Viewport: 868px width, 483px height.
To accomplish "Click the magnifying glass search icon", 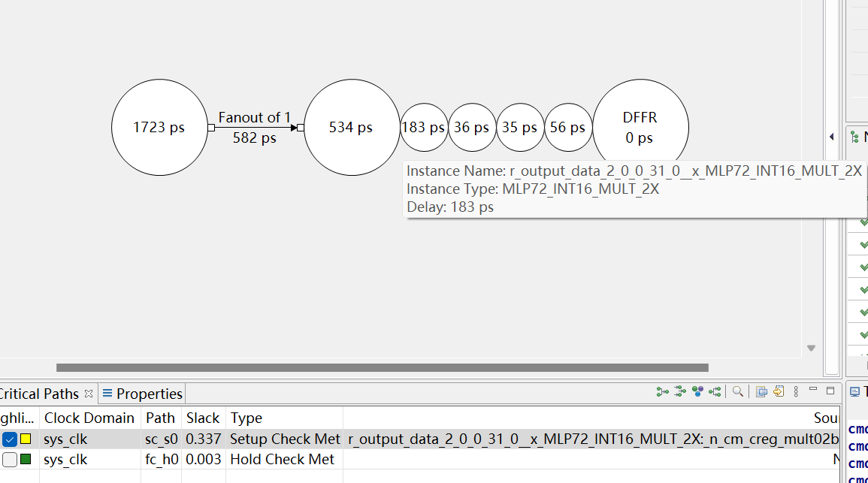I will point(738,391).
